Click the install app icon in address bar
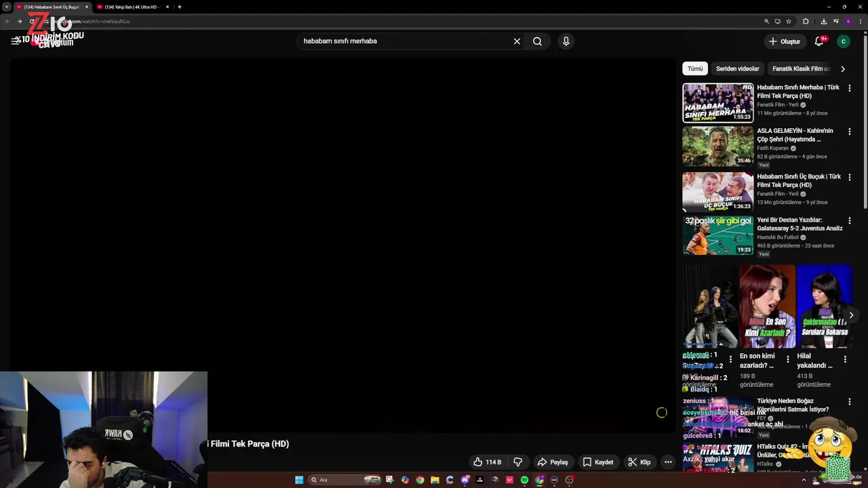This screenshot has width=868, height=488. coord(778,21)
